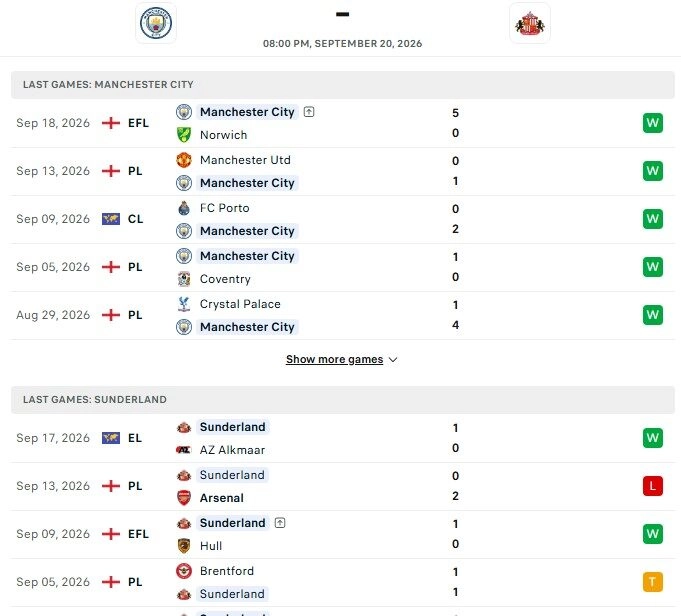
Task: Open the red L result badge for Sunderland vs Arsenal
Action: [x=653, y=486]
